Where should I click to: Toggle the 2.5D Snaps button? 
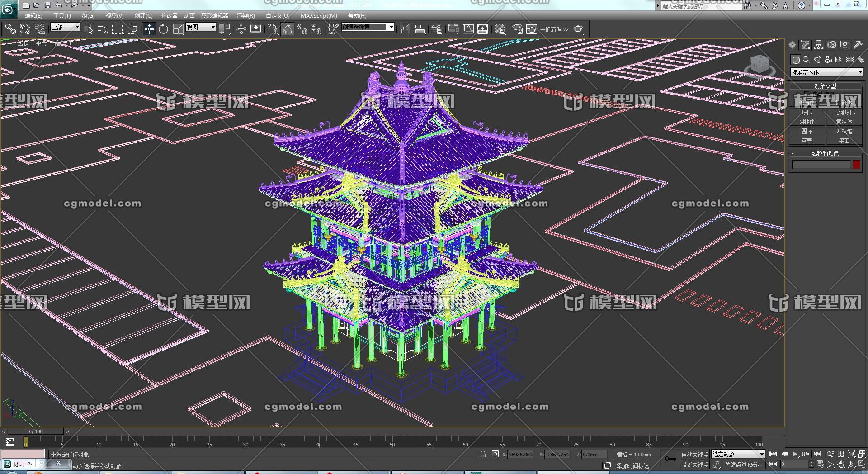[x=273, y=29]
